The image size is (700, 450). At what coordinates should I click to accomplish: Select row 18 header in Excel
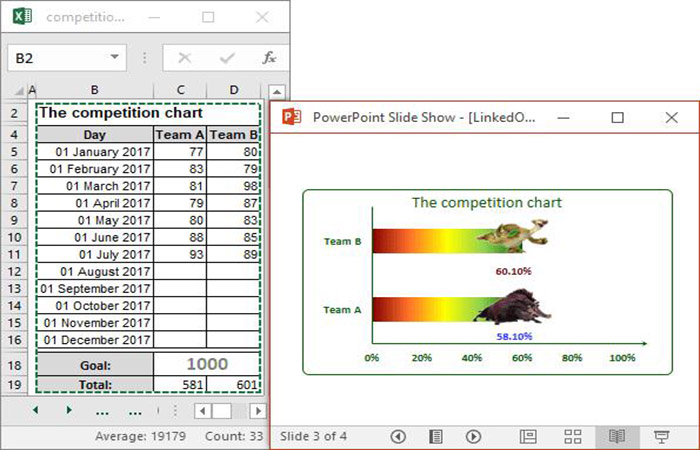tap(14, 365)
